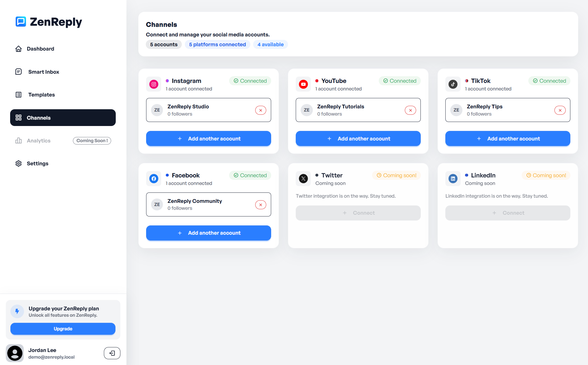
Task: Select the TikTok platform icon
Action: click(453, 84)
